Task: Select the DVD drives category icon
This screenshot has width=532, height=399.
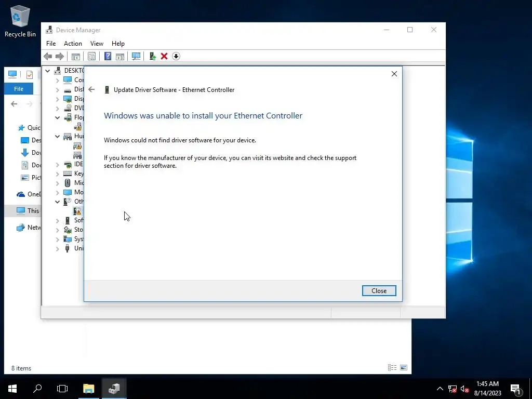Action: click(68, 108)
